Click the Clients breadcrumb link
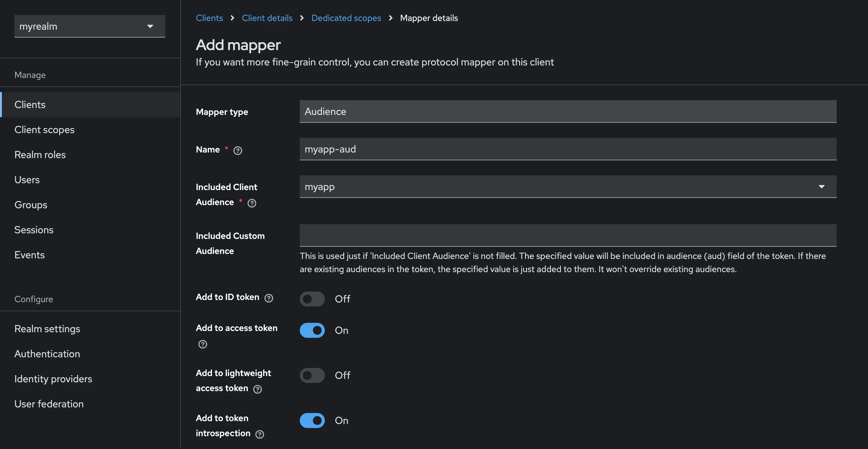The height and width of the screenshot is (449, 868). click(x=209, y=18)
